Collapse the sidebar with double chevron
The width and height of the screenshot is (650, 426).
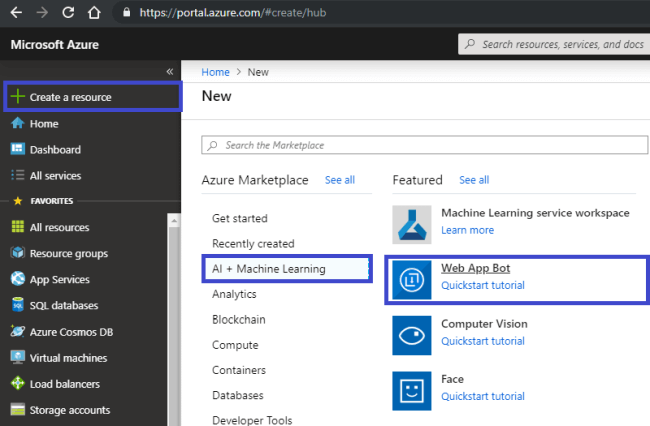170,72
